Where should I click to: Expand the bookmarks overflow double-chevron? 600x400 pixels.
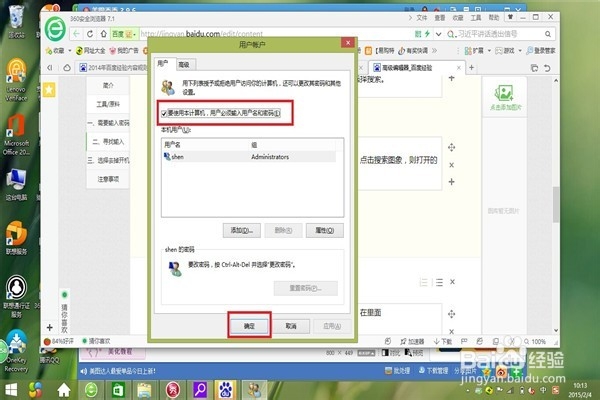point(434,51)
